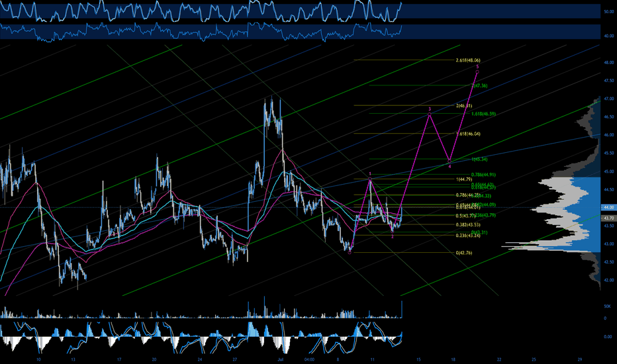617x364 pixels.
Task: Click the 2.618(48.06) Fibonacci extension label
Action: [x=468, y=60]
